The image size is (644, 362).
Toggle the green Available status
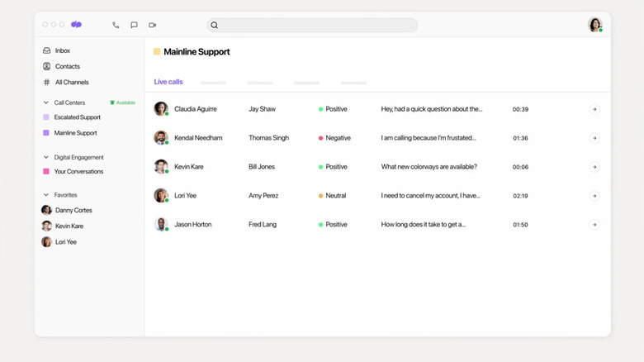(x=122, y=102)
